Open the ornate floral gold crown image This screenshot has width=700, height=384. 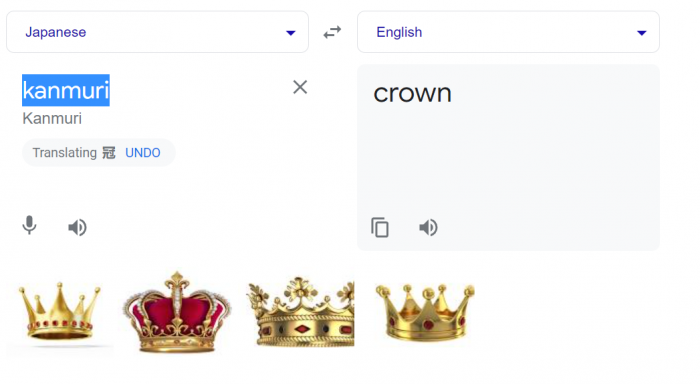coord(300,313)
